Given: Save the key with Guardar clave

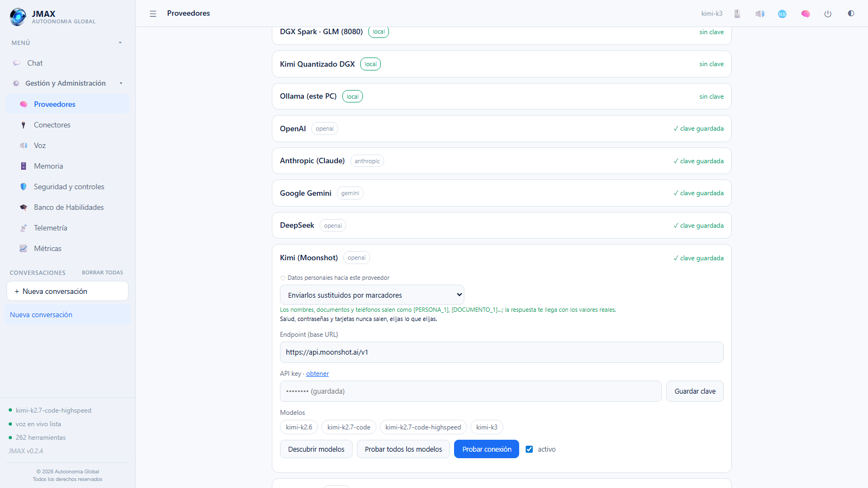Looking at the screenshot, I should (695, 391).
